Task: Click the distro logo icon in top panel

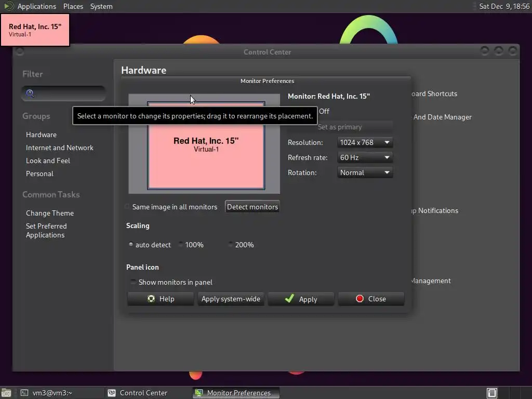Action: [x=8, y=6]
